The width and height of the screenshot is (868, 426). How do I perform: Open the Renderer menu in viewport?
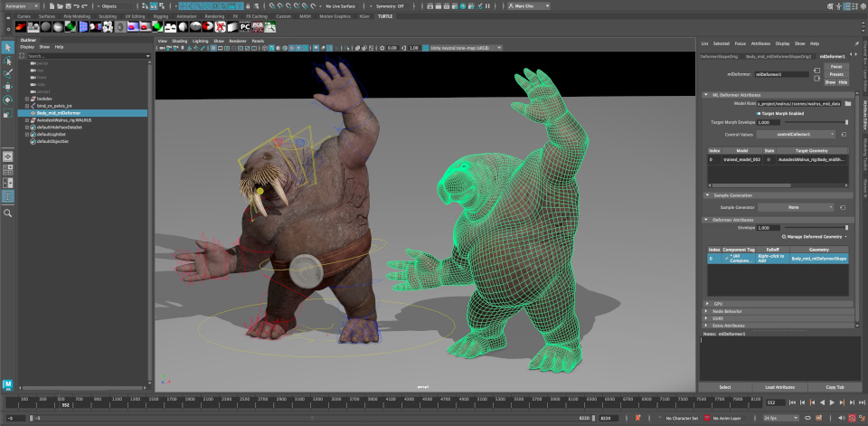(x=237, y=41)
